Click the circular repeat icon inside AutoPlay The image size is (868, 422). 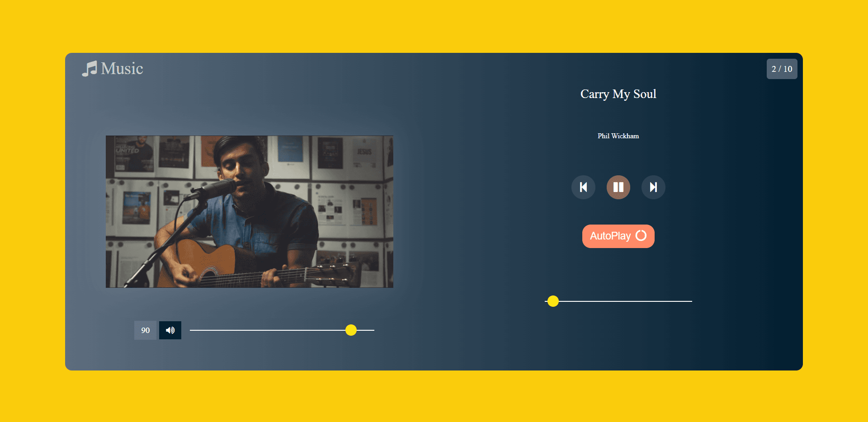641,236
